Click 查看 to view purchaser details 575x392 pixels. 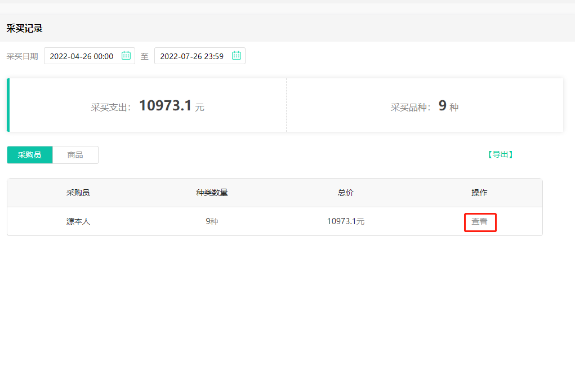[x=480, y=221]
